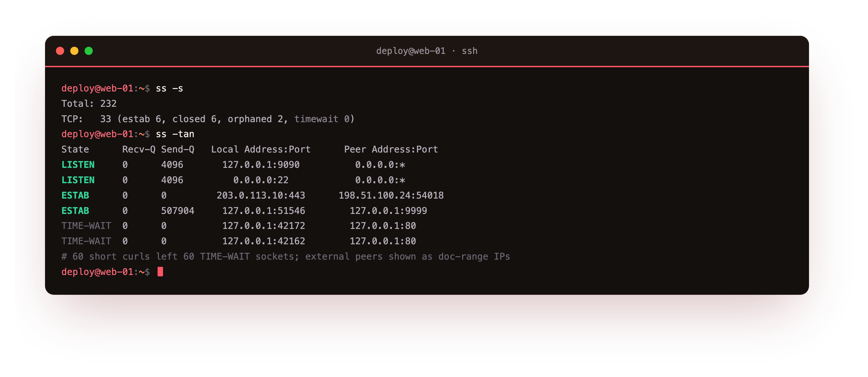Click TIME-WAIT state in the 127.0.0.1:42162 row
The width and height of the screenshot is (868, 377).
pyautogui.click(x=86, y=241)
